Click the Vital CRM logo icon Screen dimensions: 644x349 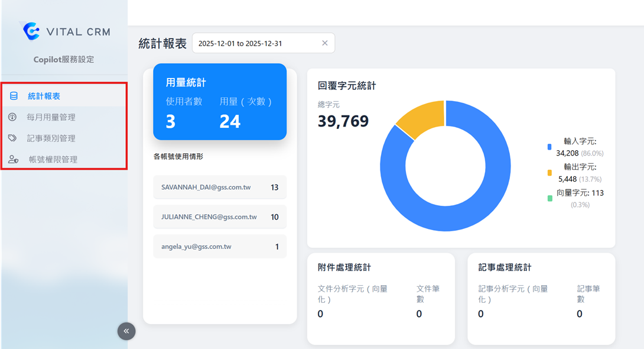[x=31, y=31]
